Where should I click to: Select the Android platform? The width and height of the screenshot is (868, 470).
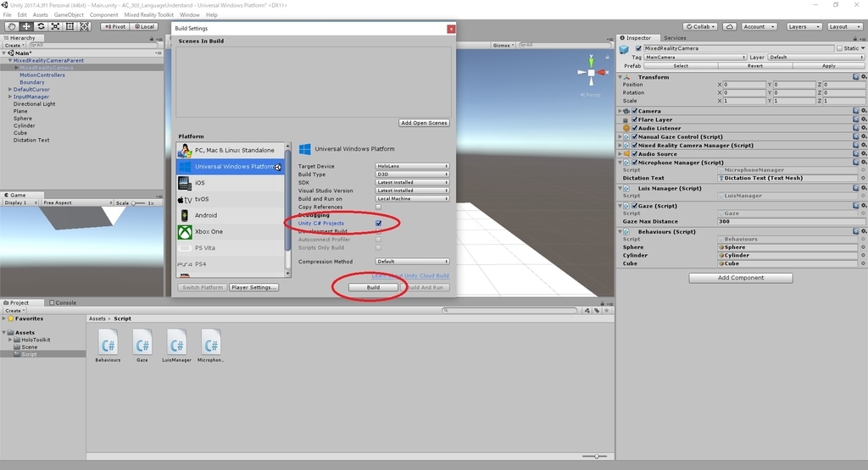(x=231, y=215)
